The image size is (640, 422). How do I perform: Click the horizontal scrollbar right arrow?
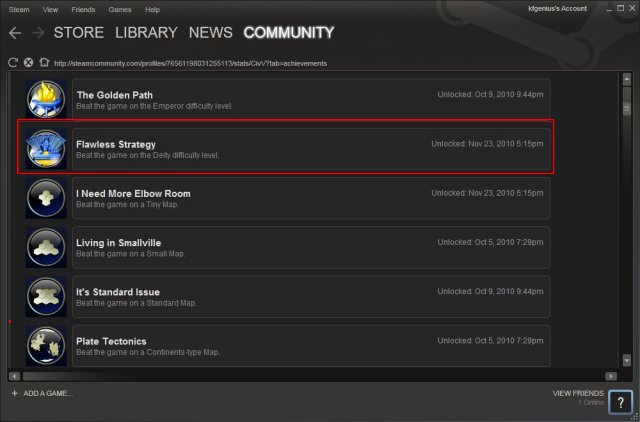(611, 376)
